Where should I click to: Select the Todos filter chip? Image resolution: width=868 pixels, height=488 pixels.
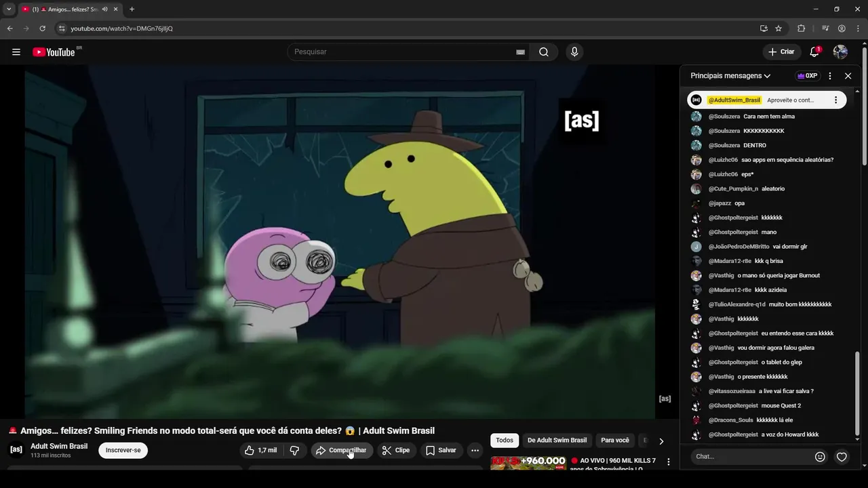click(505, 441)
